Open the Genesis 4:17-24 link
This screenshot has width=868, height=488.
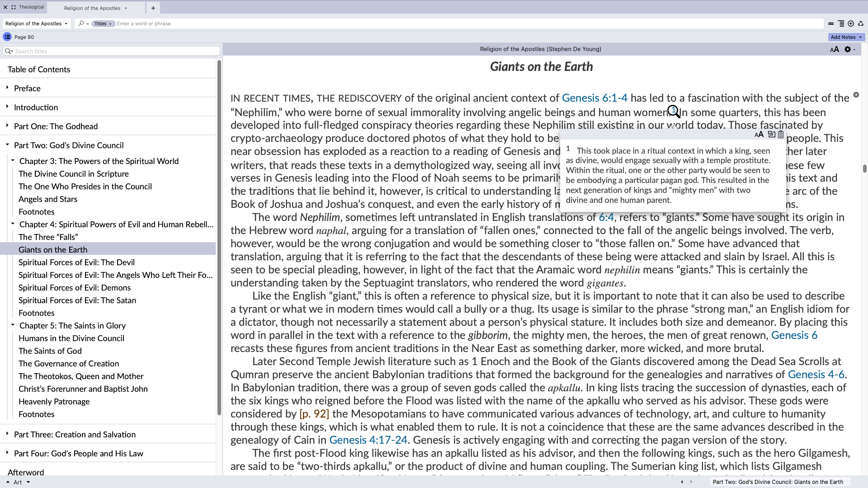click(368, 440)
